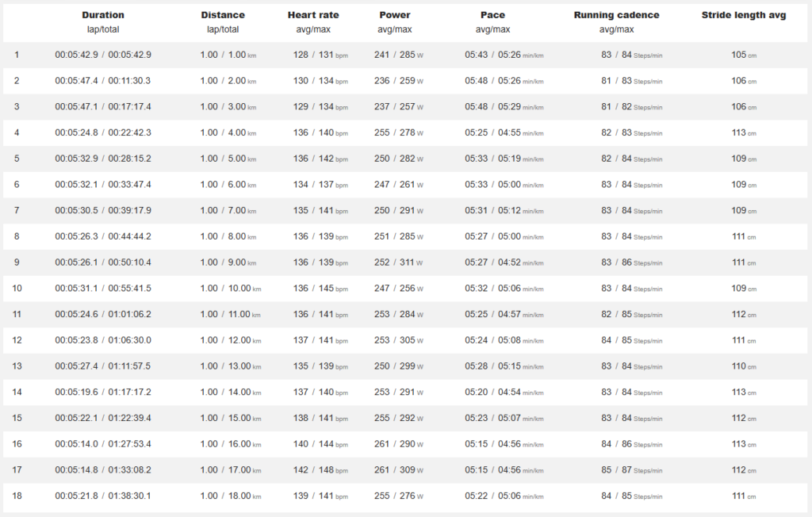Viewport: 812px width, 517px height.
Task: Click the Duration column header
Action: pyautogui.click(x=103, y=15)
